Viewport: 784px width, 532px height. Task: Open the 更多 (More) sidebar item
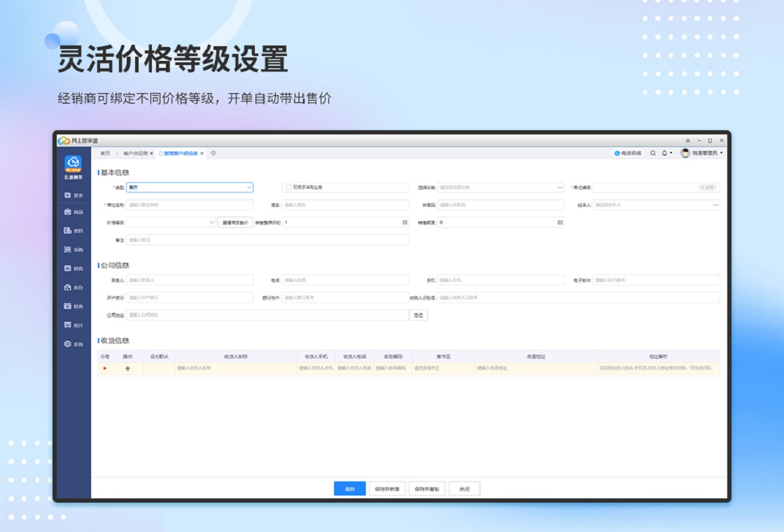(73, 195)
